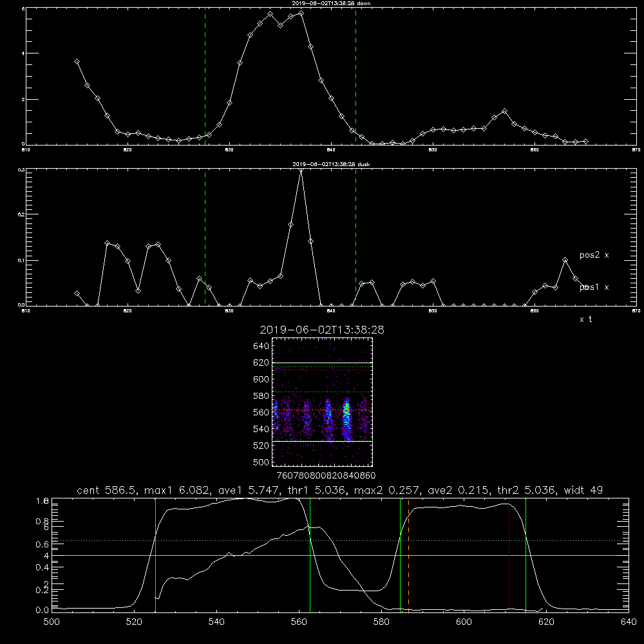Select the 'max2 0.257' value in stats line

pyautogui.click(x=387, y=490)
